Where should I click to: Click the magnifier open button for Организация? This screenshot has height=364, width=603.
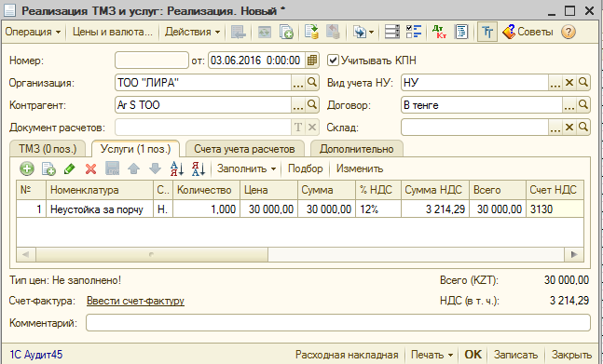(312, 83)
